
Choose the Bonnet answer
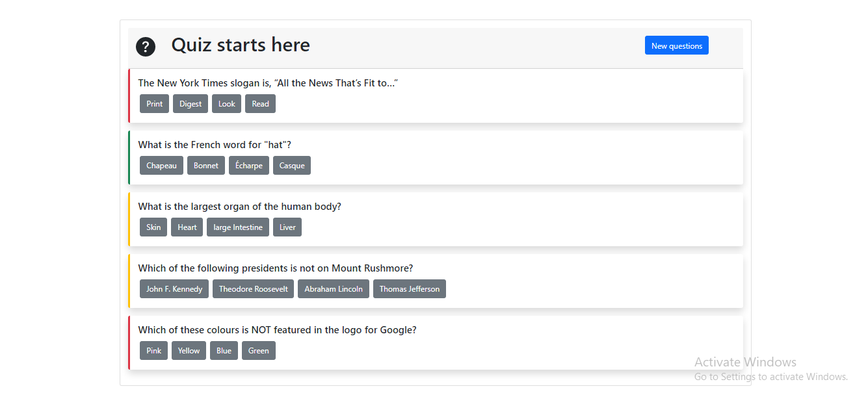[x=206, y=166]
